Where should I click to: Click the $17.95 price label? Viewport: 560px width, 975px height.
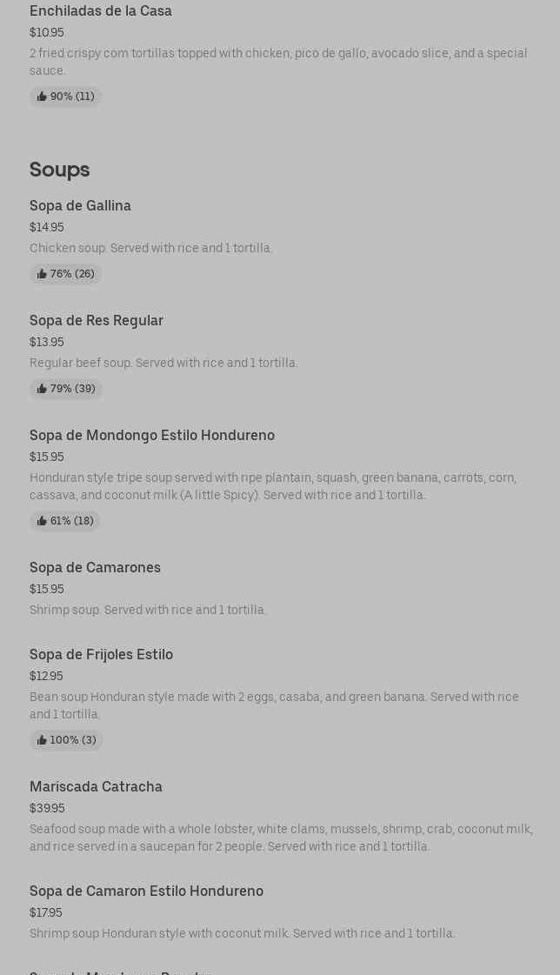click(46, 913)
